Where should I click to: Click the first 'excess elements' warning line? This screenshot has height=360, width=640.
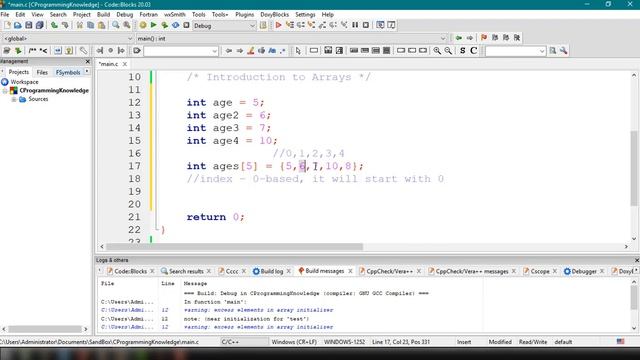(x=258, y=310)
